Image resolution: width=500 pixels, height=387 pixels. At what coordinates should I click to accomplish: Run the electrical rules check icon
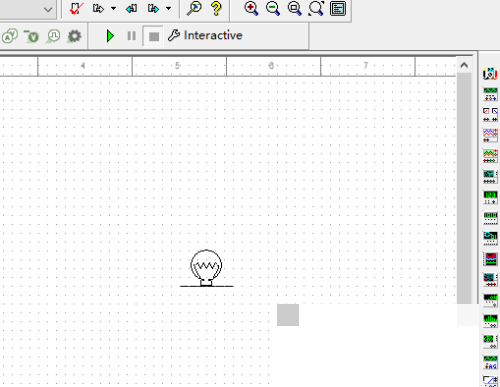coord(76,8)
